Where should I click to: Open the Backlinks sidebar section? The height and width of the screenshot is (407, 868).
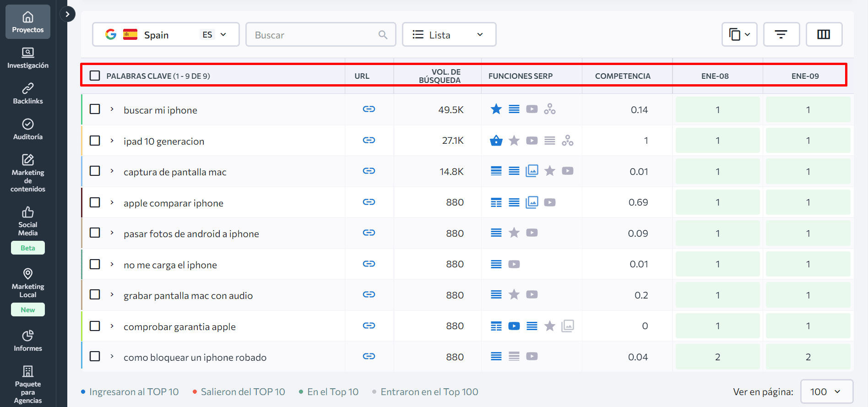click(x=28, y=93)
